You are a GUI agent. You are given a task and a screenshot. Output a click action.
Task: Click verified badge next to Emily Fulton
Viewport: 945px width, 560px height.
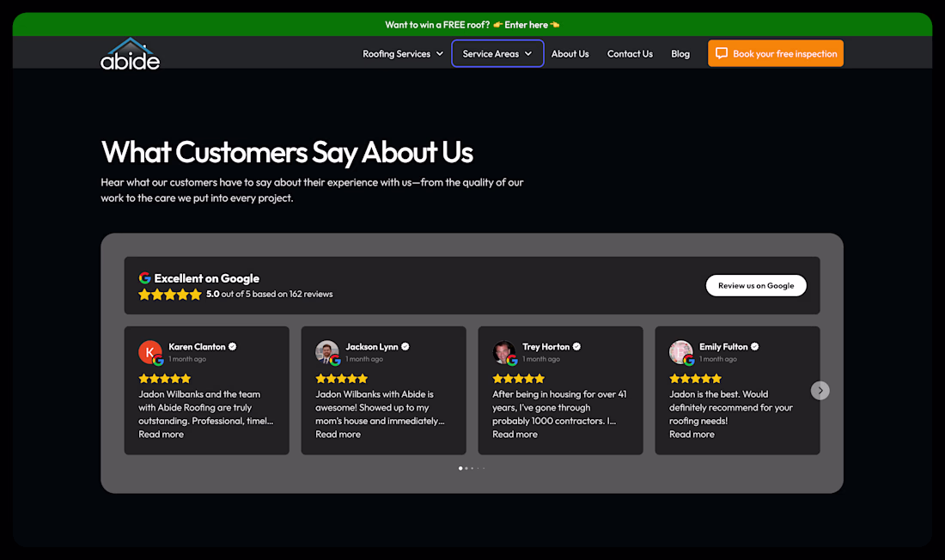click(x=755, y=347)
